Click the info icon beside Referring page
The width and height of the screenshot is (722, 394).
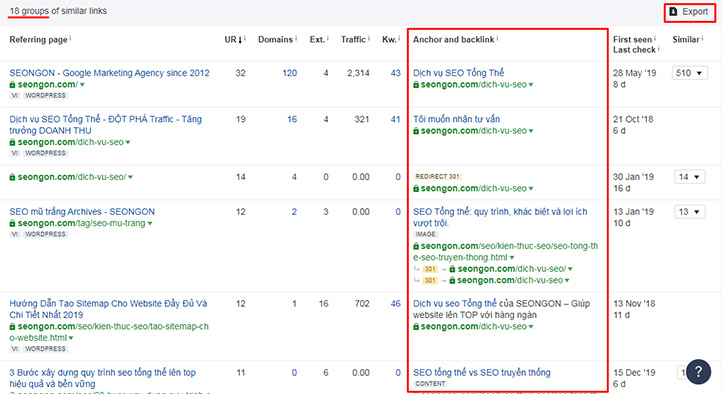click(x=70, y=39)
